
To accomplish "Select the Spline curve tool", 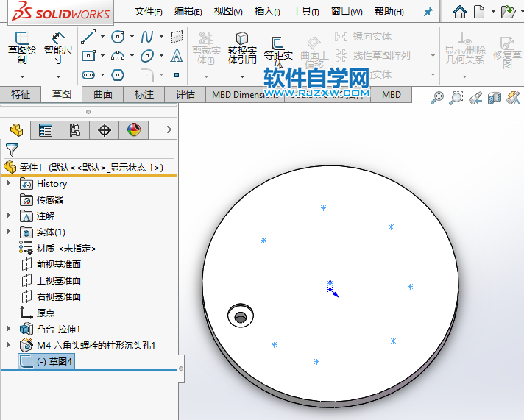I will click(x=147, y=36).
